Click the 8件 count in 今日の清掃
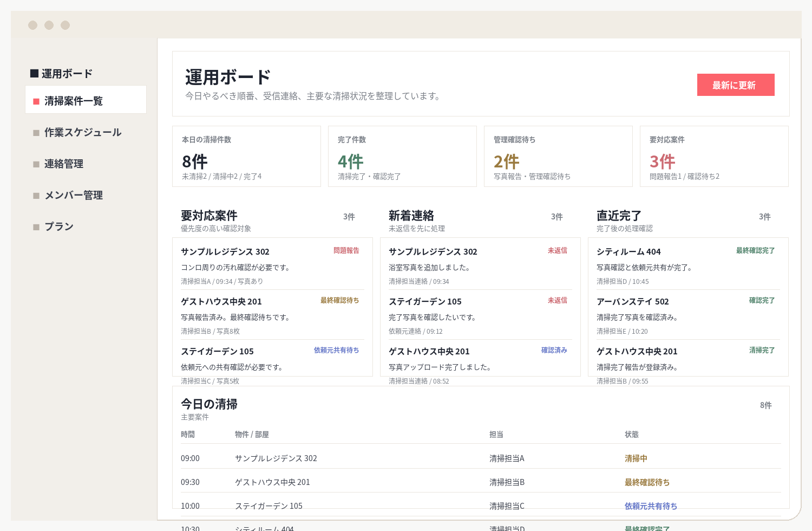This screenshot has height=531, width=812. (x=766, y=405)
